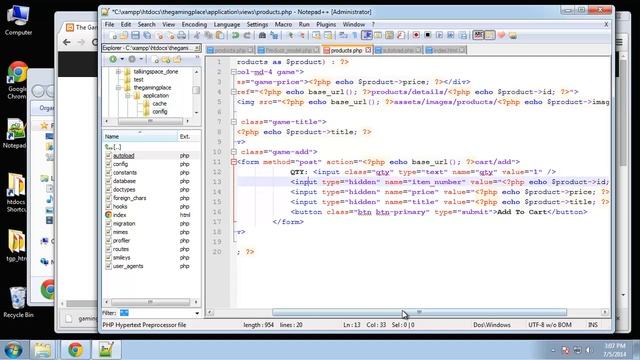Open Replace from the toolbar icon
The height and width of the screenshot is (360, 640).
274,36
